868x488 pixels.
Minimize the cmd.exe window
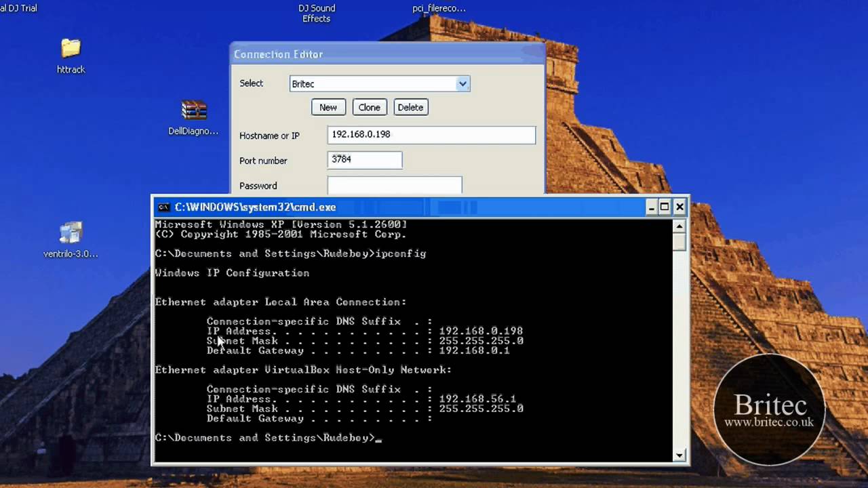(651, 207)
